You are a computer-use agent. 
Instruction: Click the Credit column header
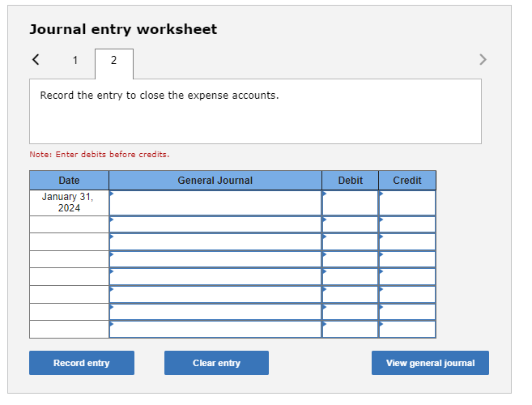tap(407, 181)
